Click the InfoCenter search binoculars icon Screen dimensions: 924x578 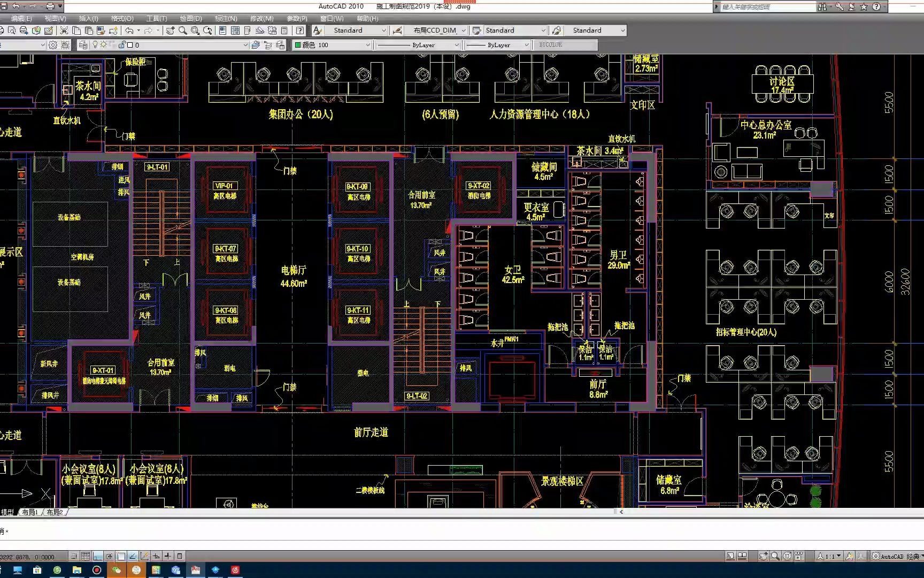[x=822, y=6]
